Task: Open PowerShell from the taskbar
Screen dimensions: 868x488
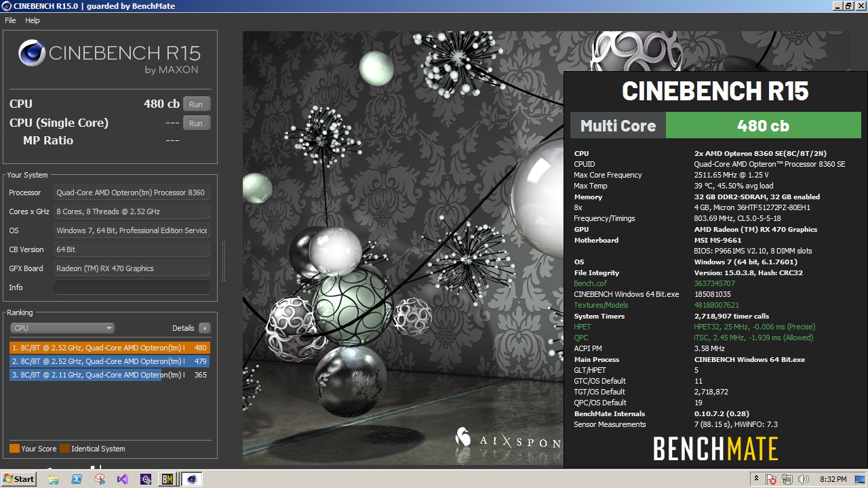Action: coord(77,479)
